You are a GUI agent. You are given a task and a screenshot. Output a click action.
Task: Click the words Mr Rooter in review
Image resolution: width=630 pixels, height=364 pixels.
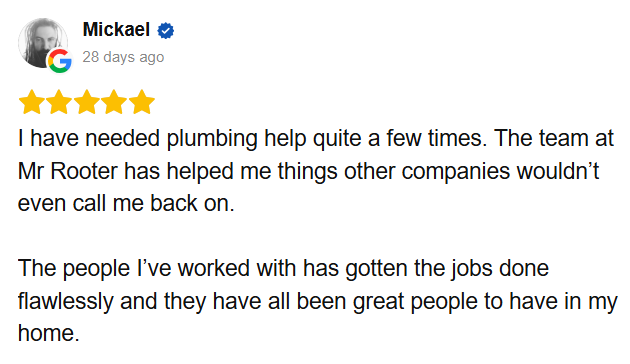pyautogui.click(x=68, y=171)
